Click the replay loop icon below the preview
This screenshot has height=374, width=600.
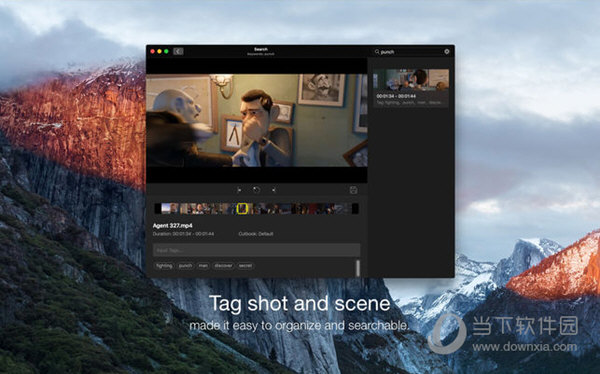click(x=256, y=189)
